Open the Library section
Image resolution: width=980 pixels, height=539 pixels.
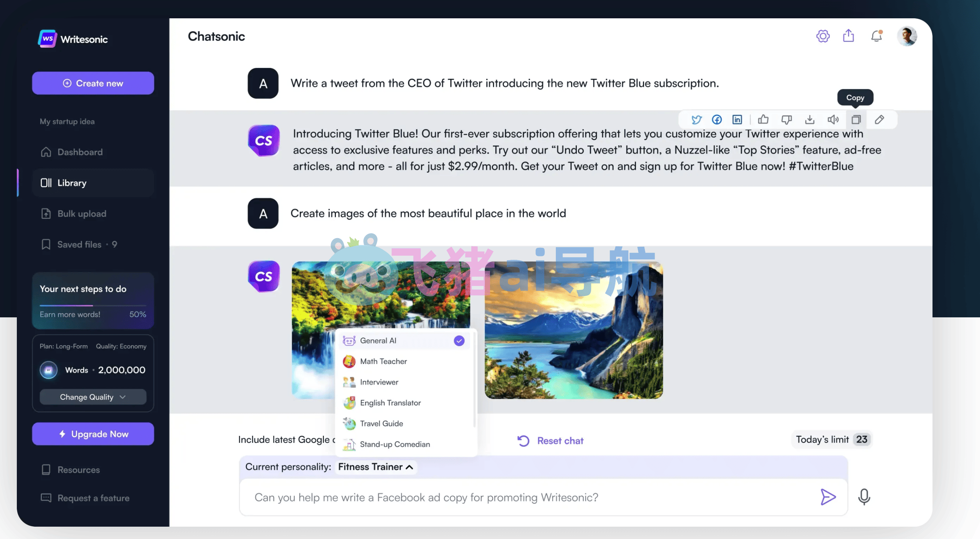(93, 183)
